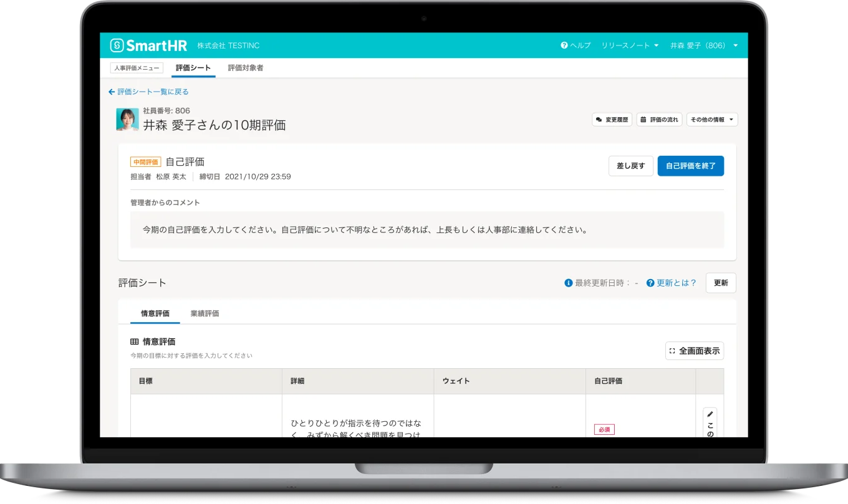
Task: Click the table icon beside 情意評価 heading
Action: 134,341
